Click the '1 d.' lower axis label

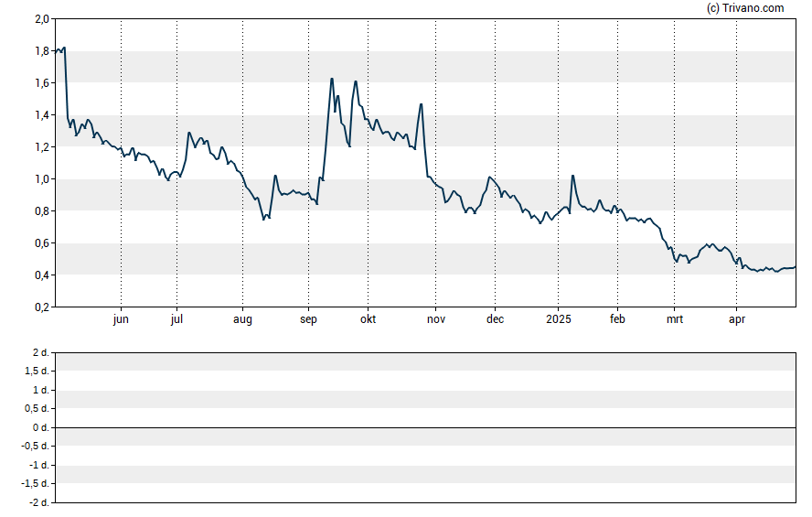(x=40, y=390)
